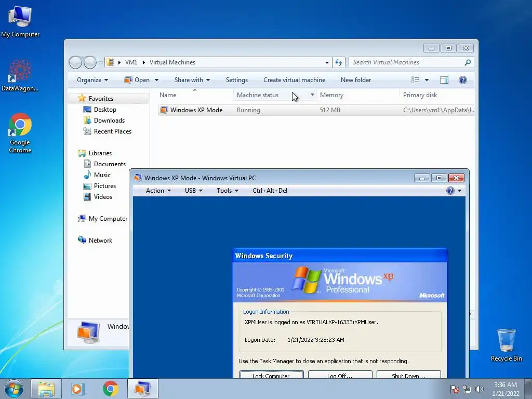
Task: Expand the view options dropdown arrow
Action: (427, 80)
